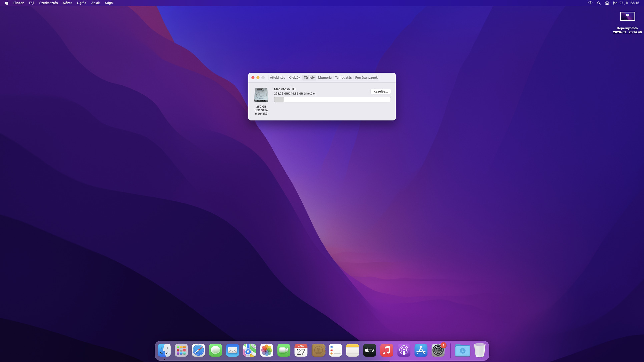
Task: Open the Downloads folder stack
Action: 462,350
